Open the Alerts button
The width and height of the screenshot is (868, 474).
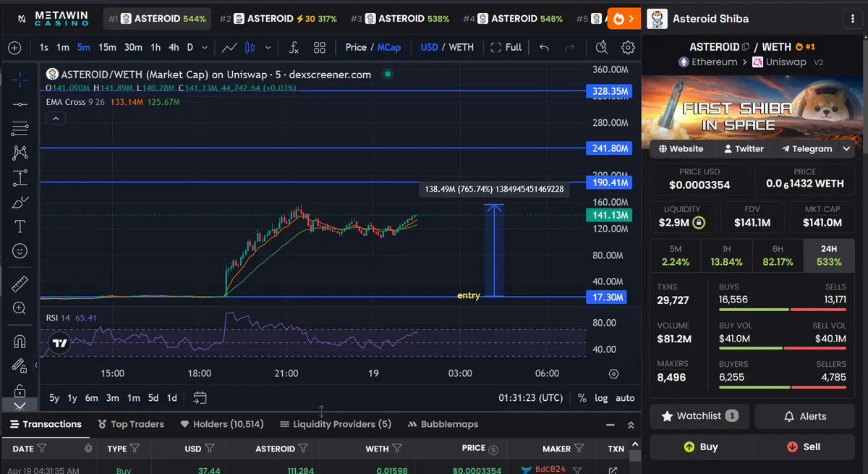point(804,416)
